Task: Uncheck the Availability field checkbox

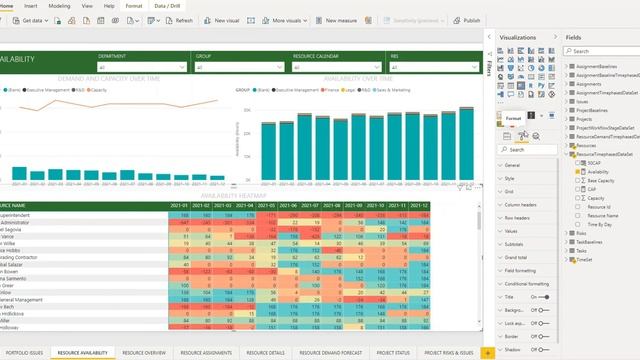Action: click(578, 172)
